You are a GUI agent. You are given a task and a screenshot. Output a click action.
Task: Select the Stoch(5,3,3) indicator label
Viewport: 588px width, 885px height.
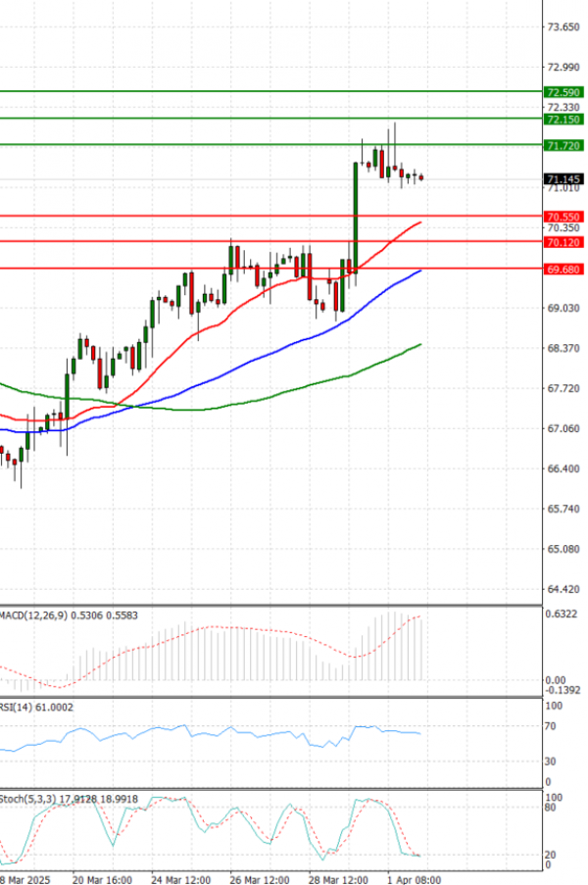[69, 799]
